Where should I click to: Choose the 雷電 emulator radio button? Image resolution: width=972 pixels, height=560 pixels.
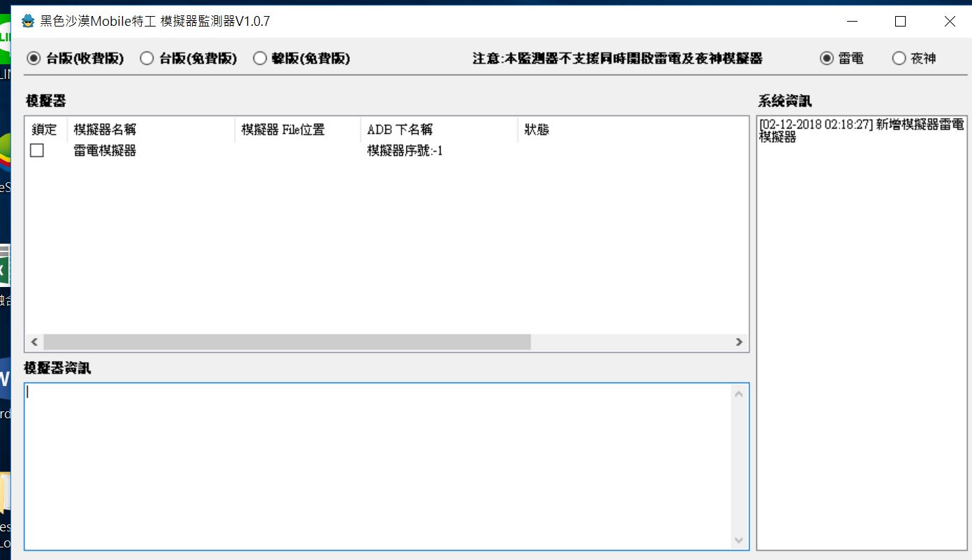pyautogui.click(x=842, y=59)
